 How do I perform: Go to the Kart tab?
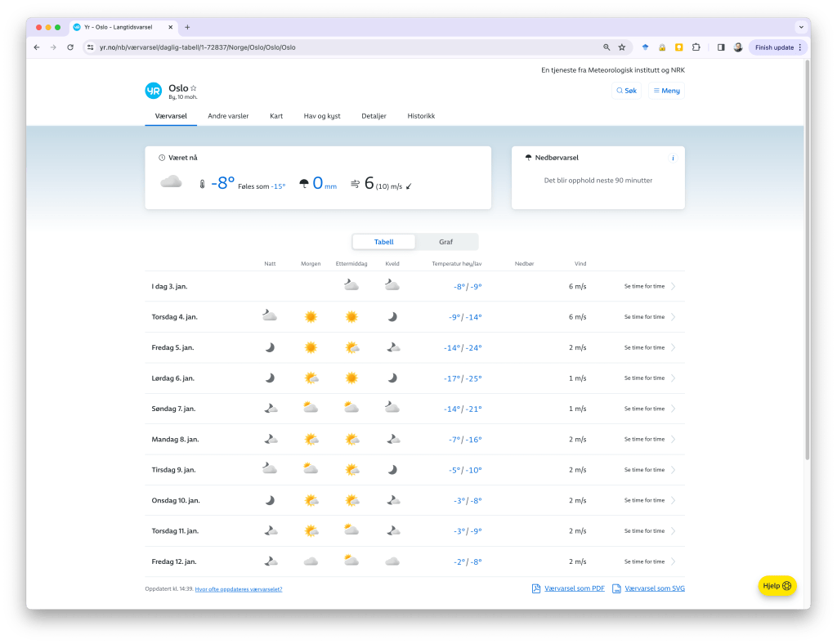tap(276, 116)
